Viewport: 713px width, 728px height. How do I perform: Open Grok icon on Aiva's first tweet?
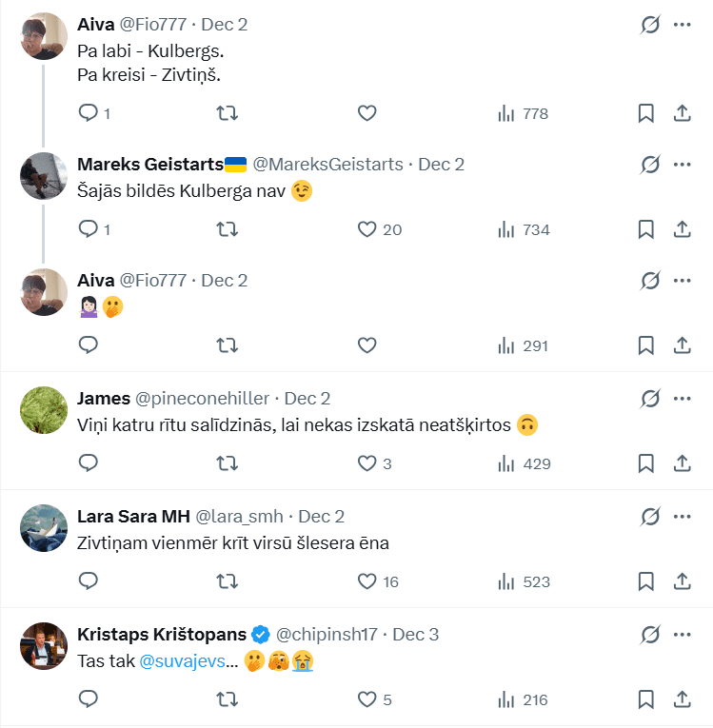pos(650,25)
